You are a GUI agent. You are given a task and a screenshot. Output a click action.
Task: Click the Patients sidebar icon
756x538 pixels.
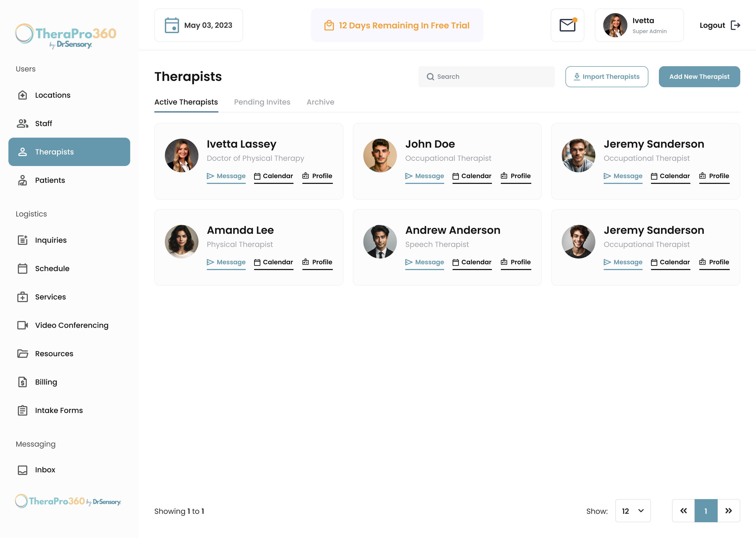(x=23, y=180)
